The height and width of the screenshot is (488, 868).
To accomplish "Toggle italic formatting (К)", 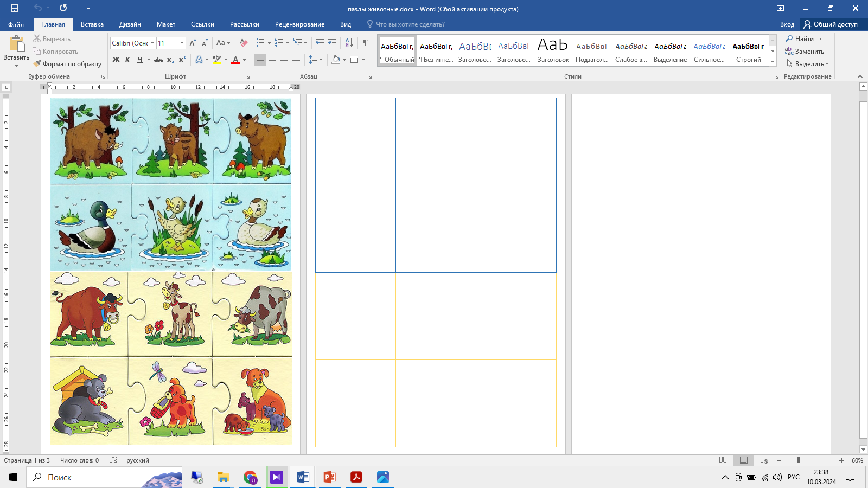I will (127, 60).
